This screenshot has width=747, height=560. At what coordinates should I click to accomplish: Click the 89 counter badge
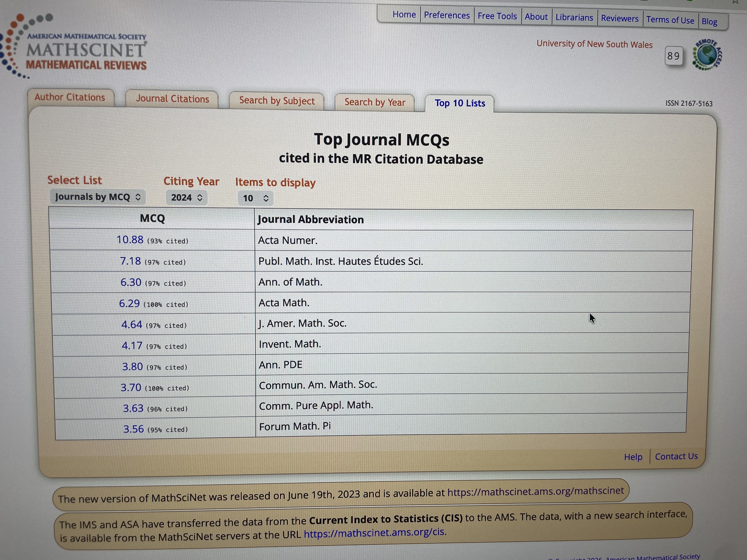pyautogui.click(x=673, y=56)
